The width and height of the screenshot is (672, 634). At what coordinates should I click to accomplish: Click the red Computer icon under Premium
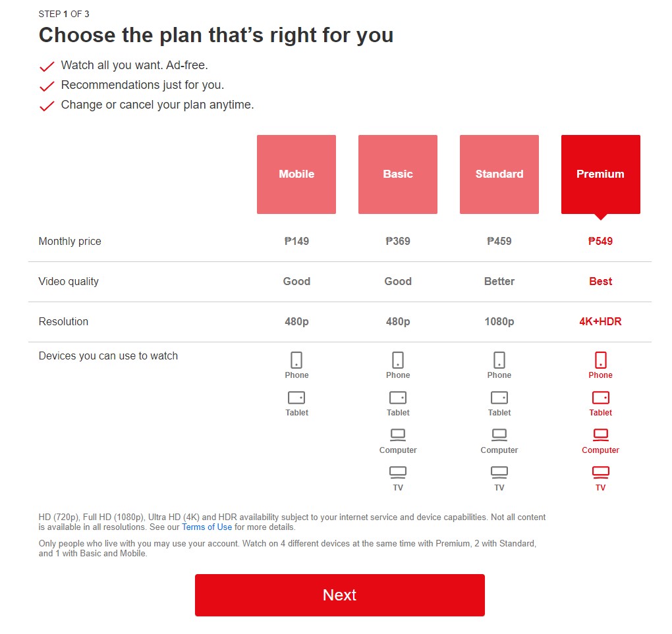600,435
